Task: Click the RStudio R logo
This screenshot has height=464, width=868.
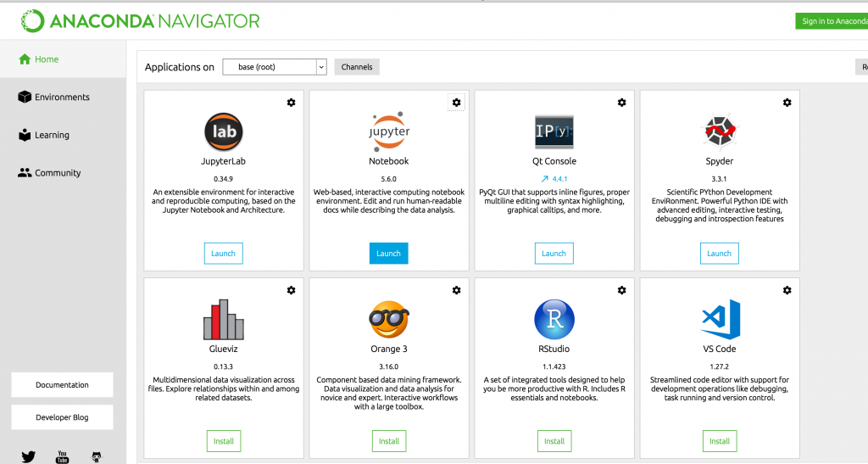Action: pyautogui.click(x=554, y=320)
